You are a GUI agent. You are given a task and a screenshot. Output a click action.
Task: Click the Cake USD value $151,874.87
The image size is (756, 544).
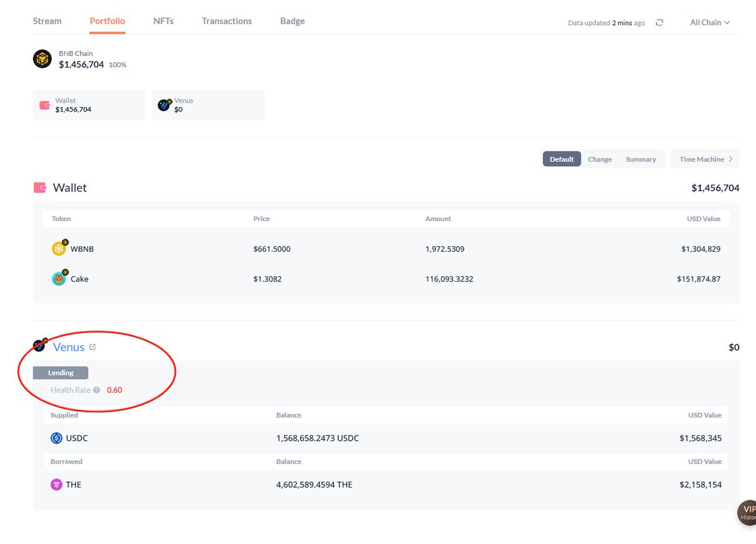pos(699,279)
